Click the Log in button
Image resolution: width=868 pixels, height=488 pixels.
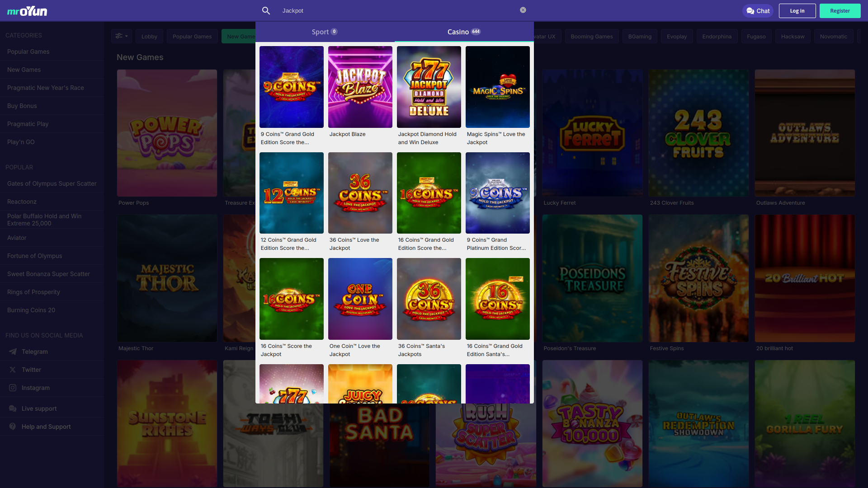click(797, 10)
